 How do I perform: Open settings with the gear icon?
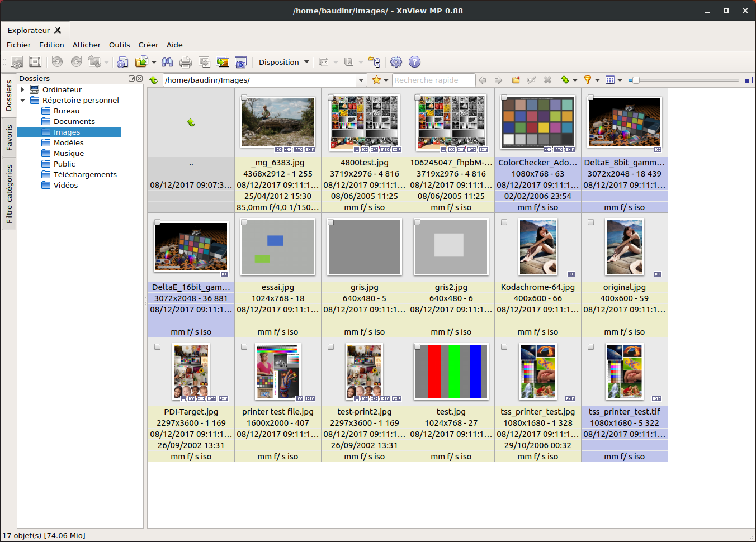pyautogui.click(x=396, y=62)
